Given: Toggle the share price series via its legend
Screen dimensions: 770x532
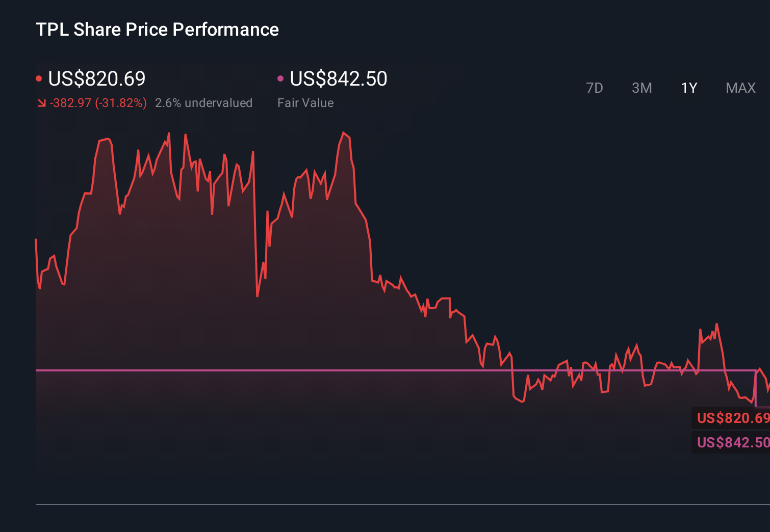Looking at the screenshot, I should pyautogui.click(x=96, y=78).
